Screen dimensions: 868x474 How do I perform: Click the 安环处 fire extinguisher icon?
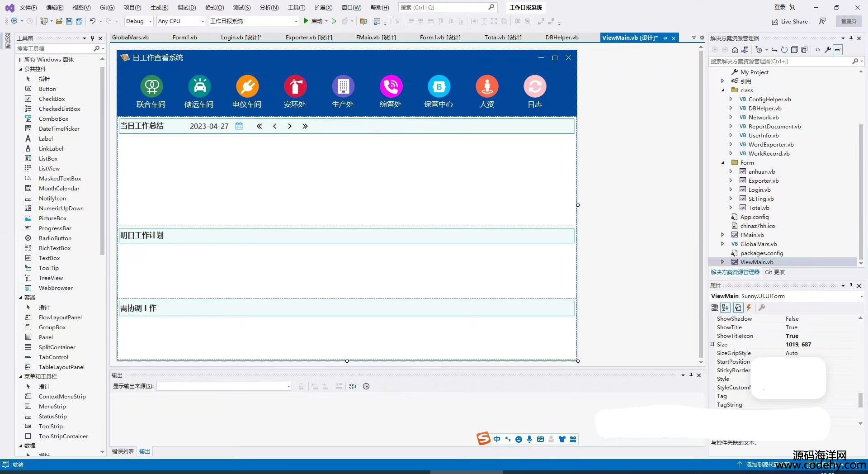tap(295, 86)
